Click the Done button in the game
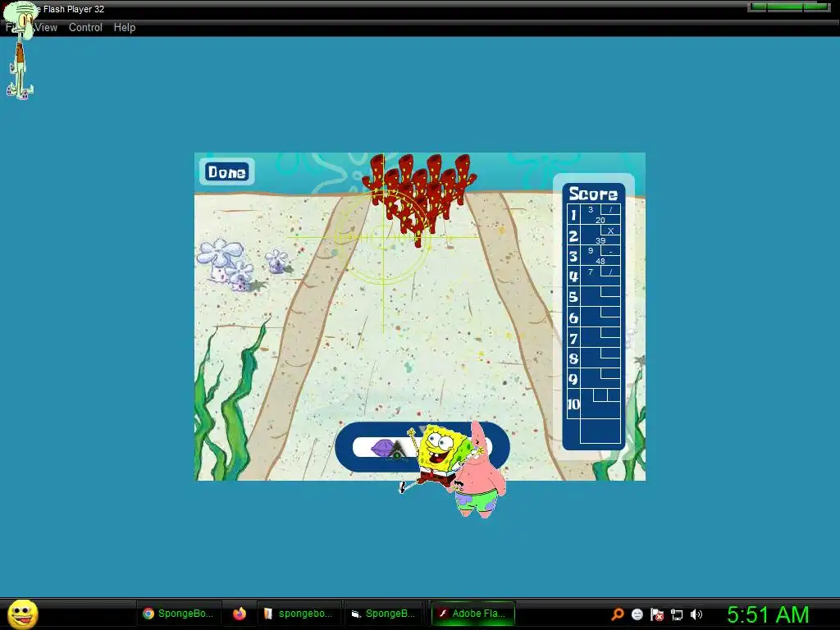 (226, 172)
